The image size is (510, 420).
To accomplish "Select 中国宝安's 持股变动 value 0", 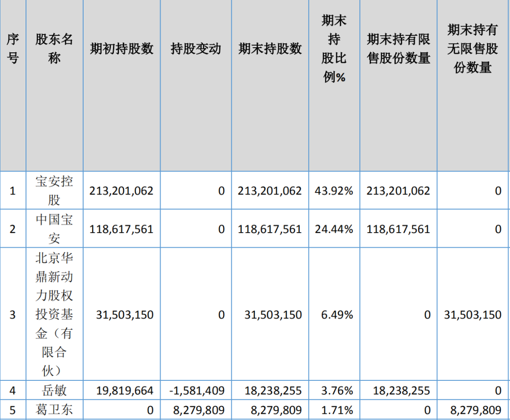I will point(221,229).
